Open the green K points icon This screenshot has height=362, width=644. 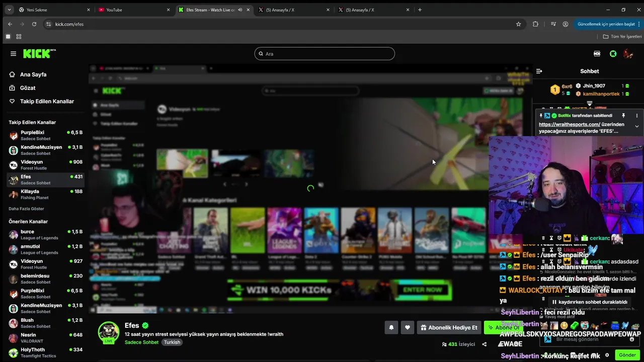(613, 54)
